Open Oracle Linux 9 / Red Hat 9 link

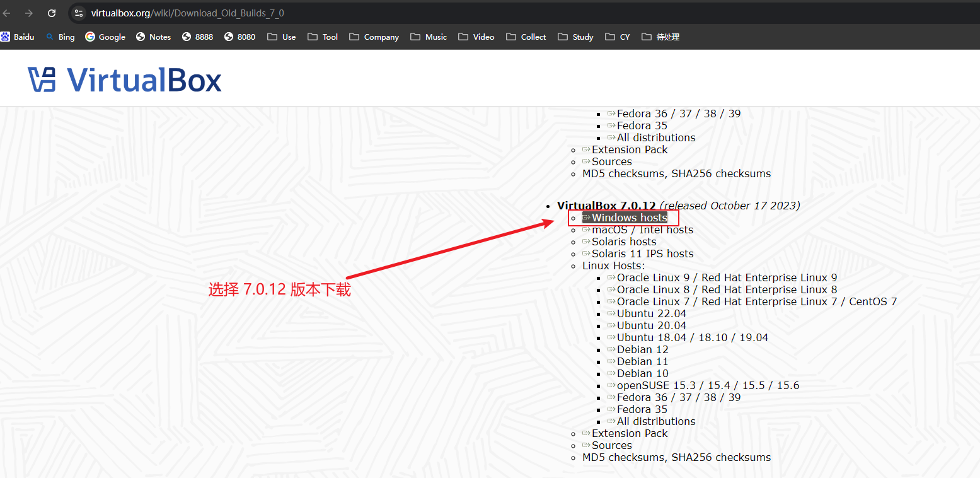coord(722,277)
